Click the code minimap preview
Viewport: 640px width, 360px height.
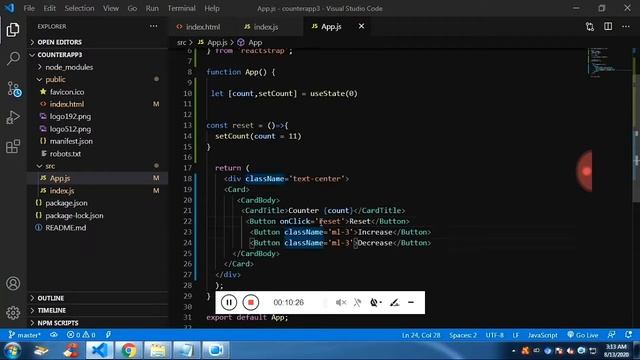point(610,63)
